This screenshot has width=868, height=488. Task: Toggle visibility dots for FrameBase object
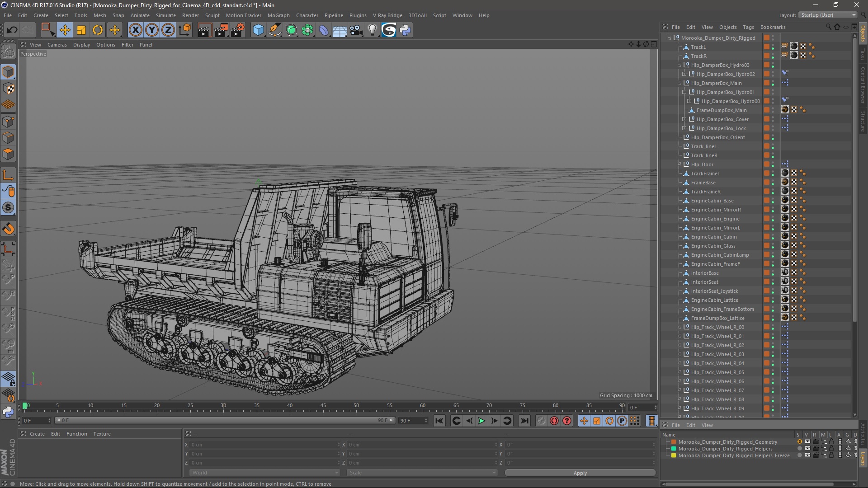point(773,183)
